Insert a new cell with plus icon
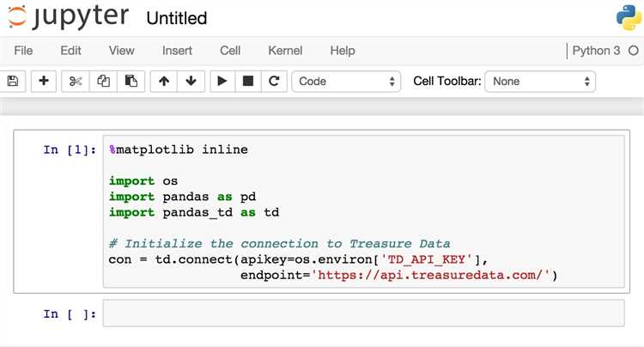The image size is (644, 347). (x=44, y=81)
